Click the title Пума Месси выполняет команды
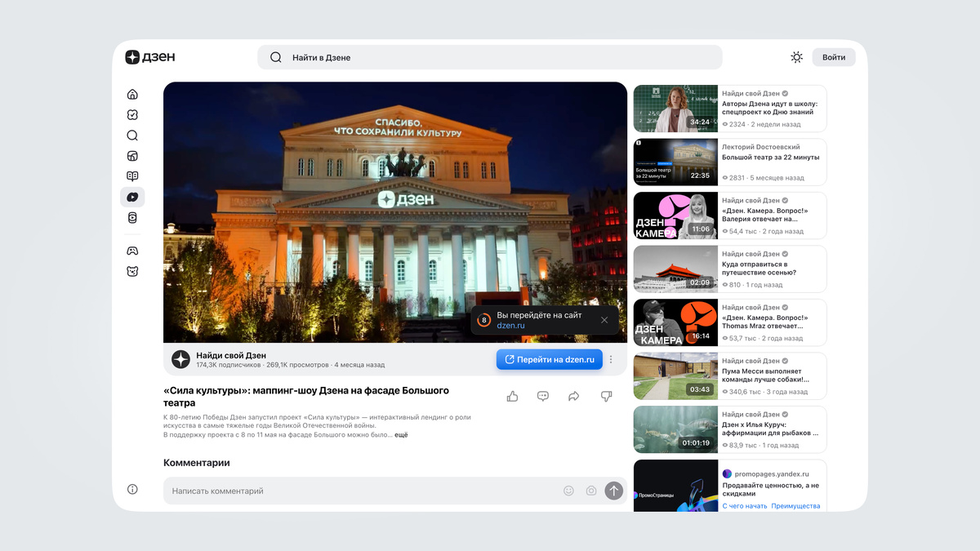The width and height of the screenshot is (980, 551). (765, 375)
